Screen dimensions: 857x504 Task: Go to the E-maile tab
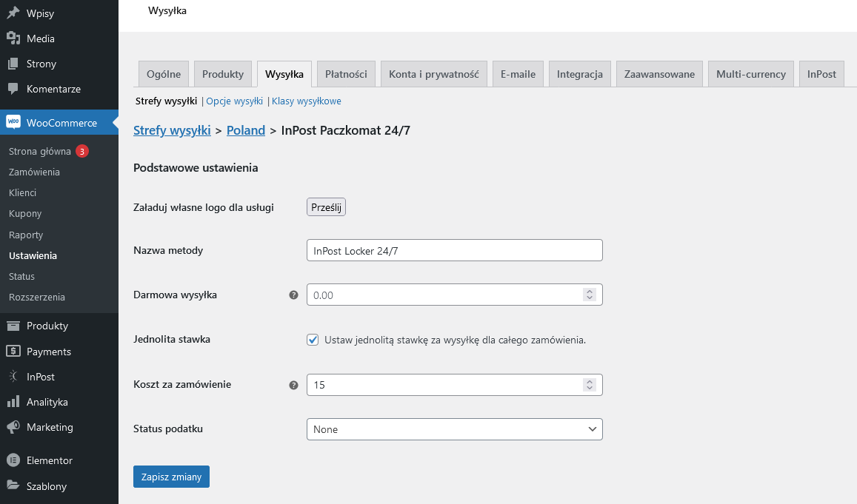tap(518, 74)
